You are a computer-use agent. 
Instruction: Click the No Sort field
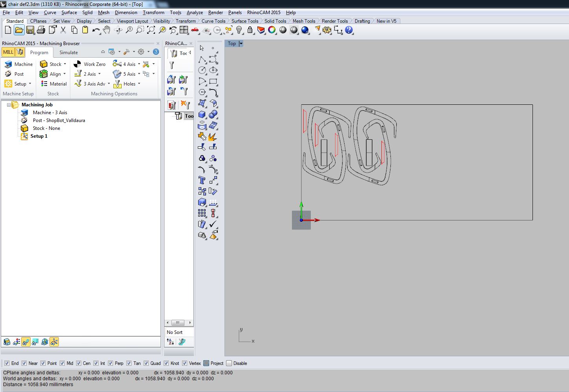[x=179, y=332]
